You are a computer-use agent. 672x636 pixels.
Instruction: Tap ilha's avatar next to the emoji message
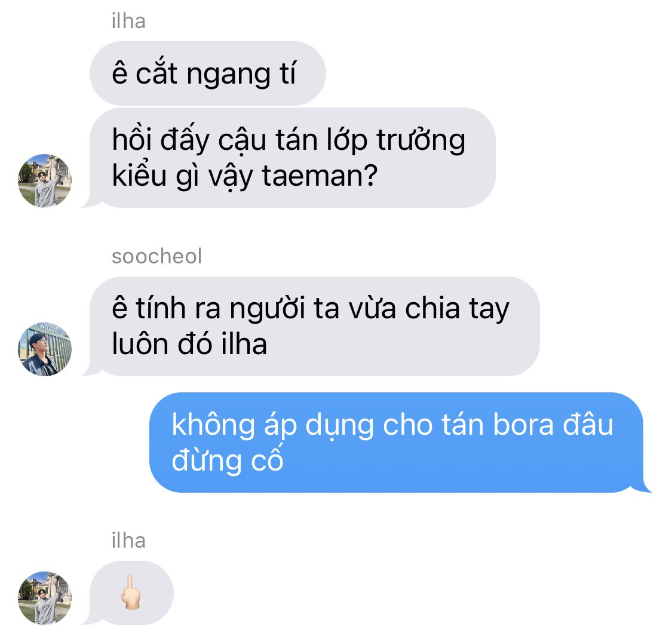pyautogui.click(x=45, y=598)
